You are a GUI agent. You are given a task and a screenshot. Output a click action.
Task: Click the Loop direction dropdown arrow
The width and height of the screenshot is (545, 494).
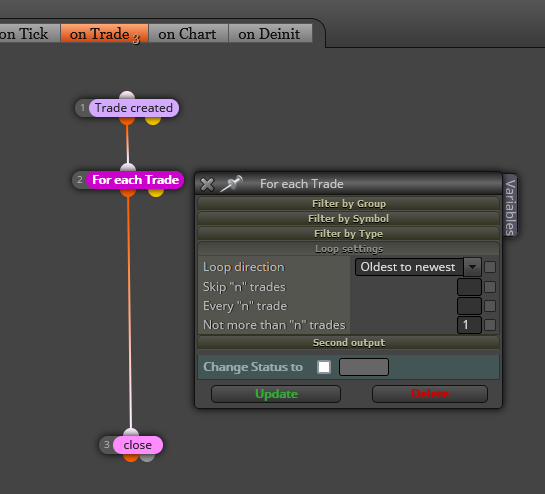point(472,267)
